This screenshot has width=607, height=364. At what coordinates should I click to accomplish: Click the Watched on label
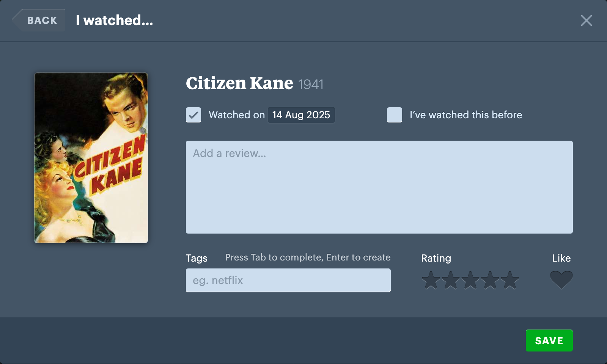point(237,115)
